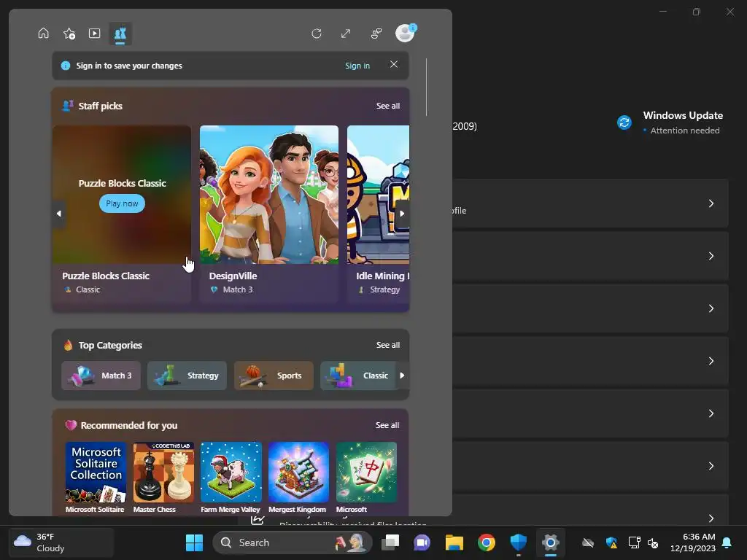Open the Windows Start menu

(x=194, y=542)
